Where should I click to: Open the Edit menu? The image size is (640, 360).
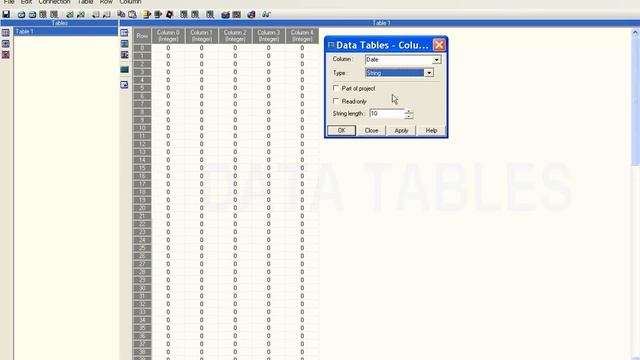(x=26, y=2)
